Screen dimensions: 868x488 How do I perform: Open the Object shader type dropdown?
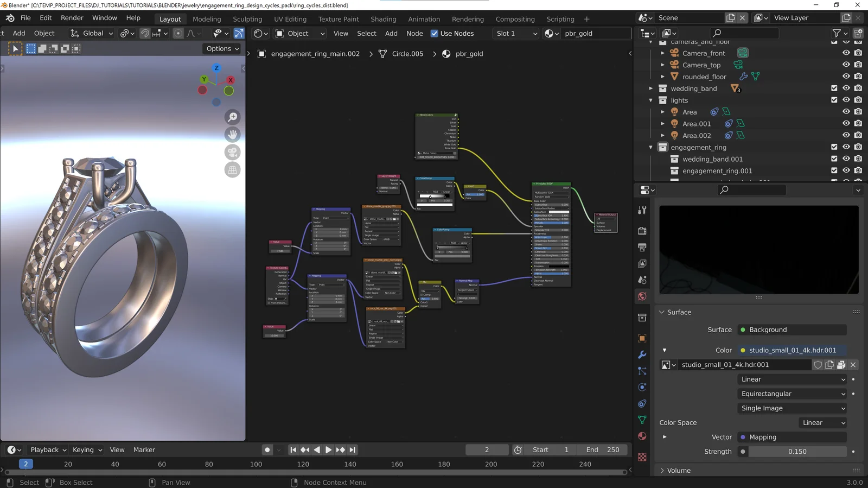point(300,34)
